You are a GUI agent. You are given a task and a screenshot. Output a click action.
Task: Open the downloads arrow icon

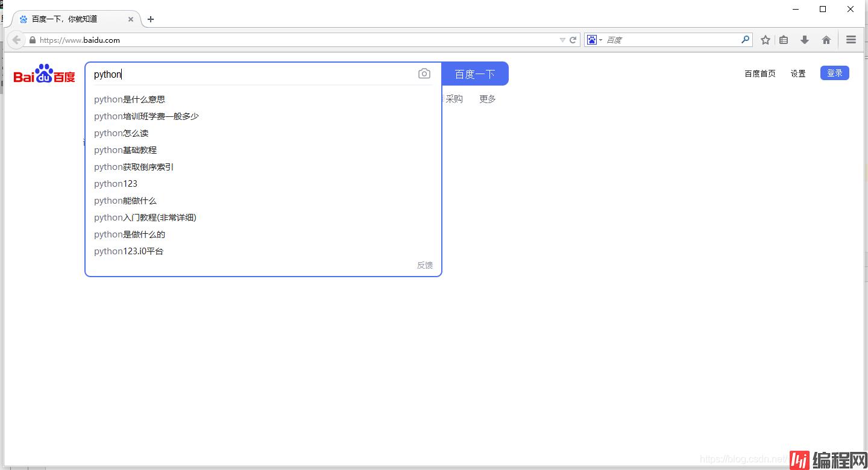tap(804, 40)
